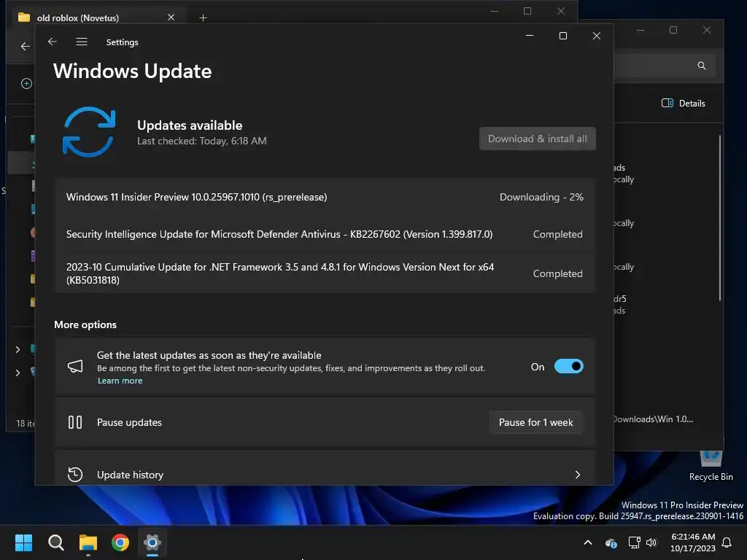Toggle Details pane in rear Explorer window

(683, 104)
